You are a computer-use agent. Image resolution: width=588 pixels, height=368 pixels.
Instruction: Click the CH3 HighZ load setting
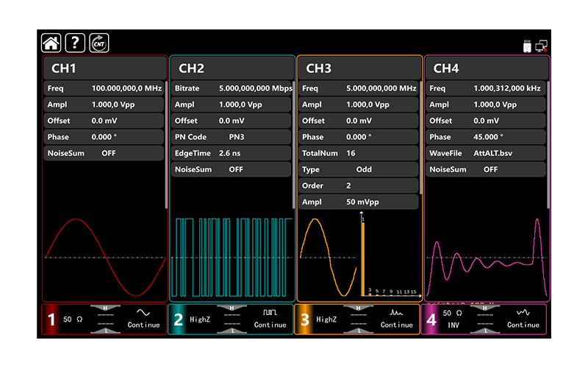click(327, 320)
